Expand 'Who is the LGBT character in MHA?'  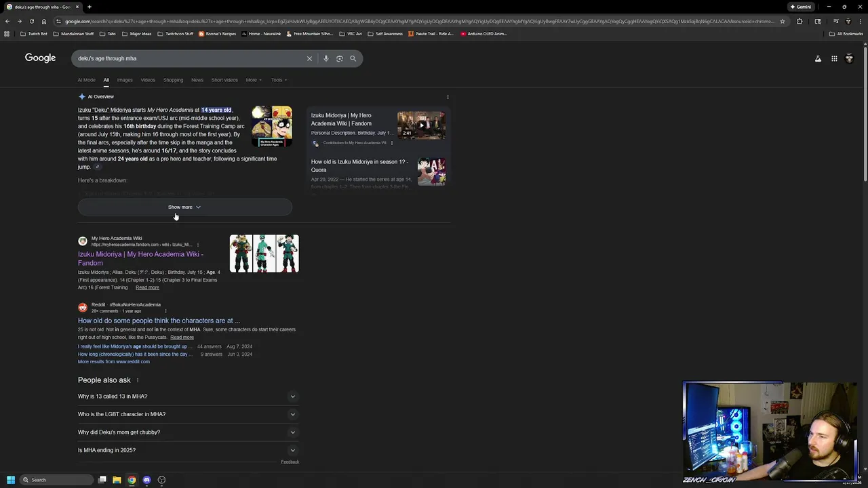pyautogui.click(x=188, y=414)
